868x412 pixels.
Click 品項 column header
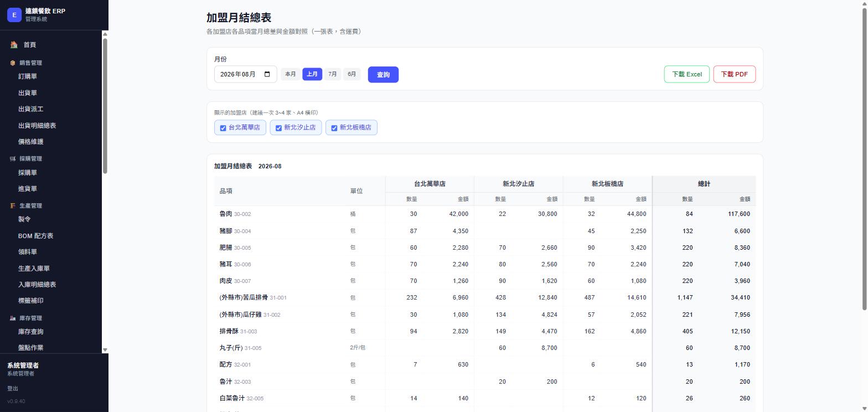[x=280, y=191]
